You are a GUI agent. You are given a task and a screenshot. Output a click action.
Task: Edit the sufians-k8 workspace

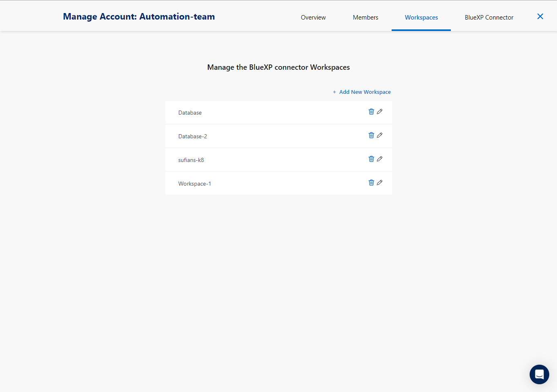pos(380,159)
